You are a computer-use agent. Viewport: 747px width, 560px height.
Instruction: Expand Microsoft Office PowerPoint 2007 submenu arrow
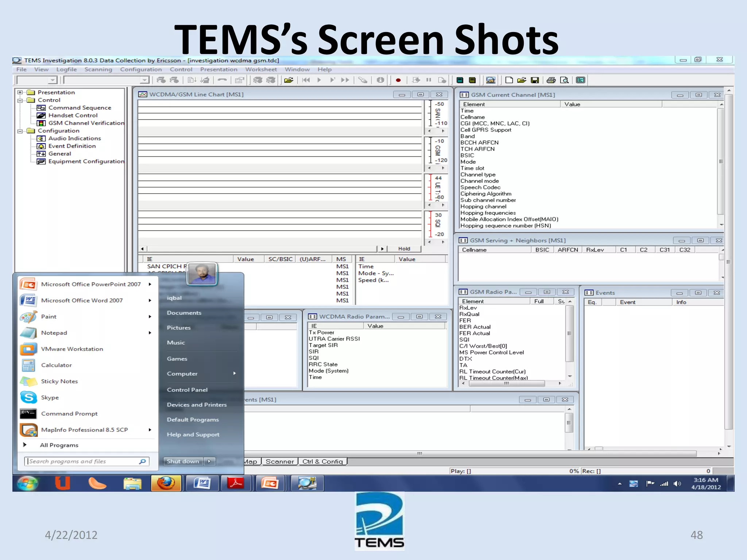(150, 284)
